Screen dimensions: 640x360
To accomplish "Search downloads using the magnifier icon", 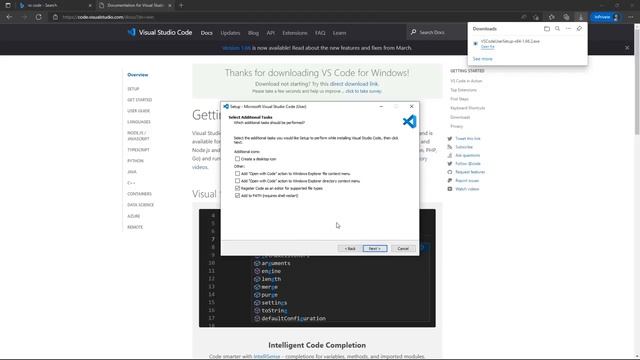I will point(557,29).
